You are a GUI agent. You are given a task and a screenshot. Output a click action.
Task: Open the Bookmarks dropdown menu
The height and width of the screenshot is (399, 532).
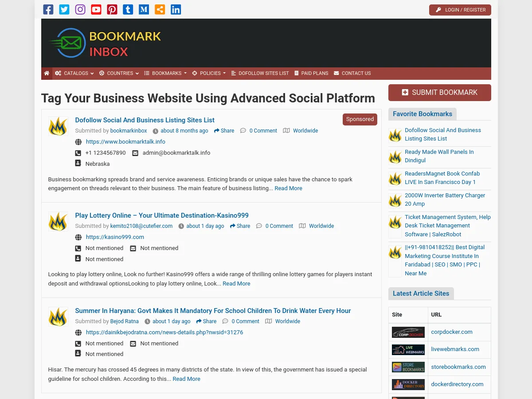(x=165, y=73)
